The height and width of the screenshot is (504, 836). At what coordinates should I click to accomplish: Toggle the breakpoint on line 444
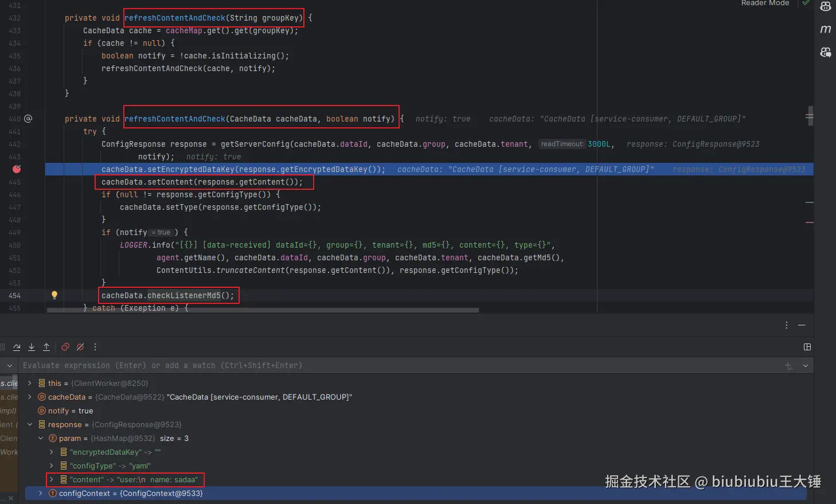pos(17,169)
